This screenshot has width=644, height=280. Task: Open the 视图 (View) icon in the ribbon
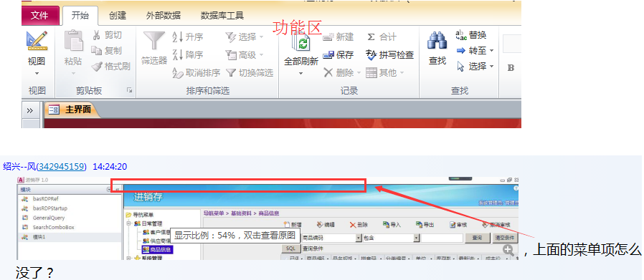click(x=37, y=41)
